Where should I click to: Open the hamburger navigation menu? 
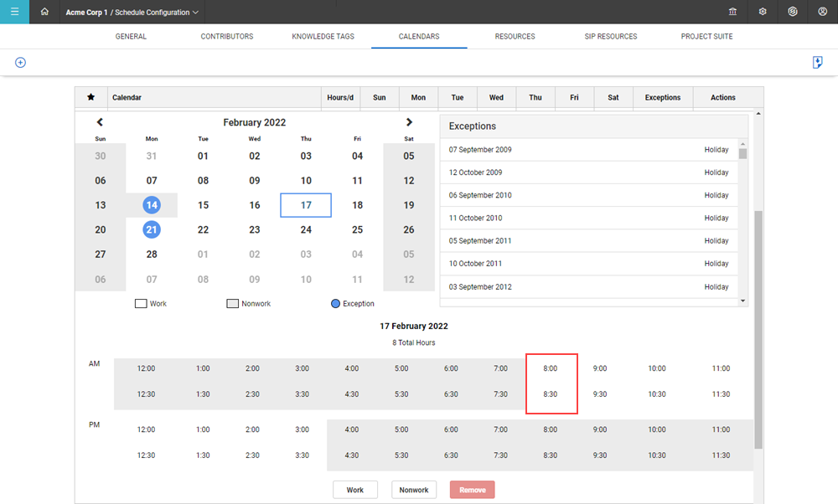coord(14,12)
